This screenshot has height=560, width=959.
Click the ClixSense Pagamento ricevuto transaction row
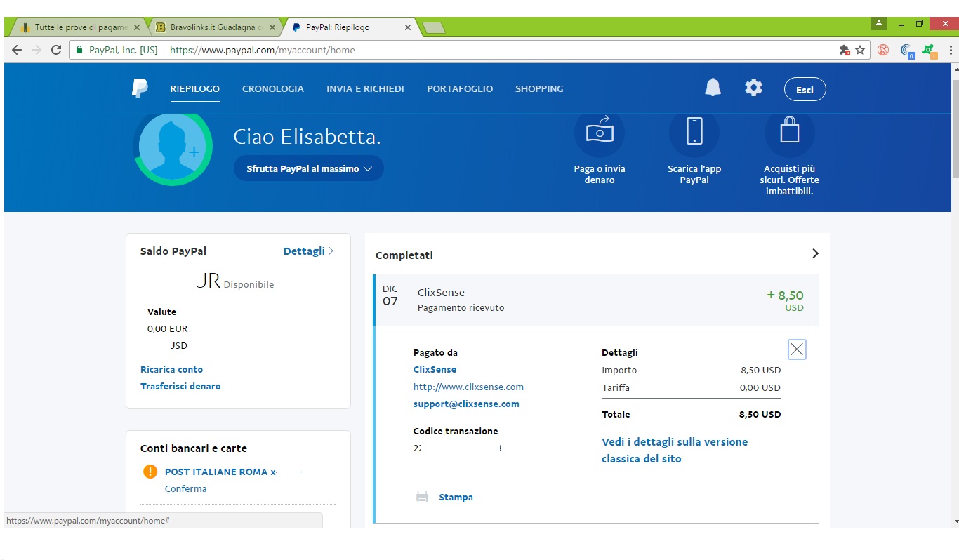[596, 300]
